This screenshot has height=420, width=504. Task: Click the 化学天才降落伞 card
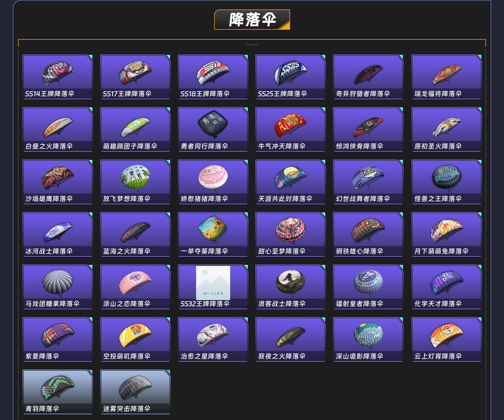pyautogui.click(x=447, y=287)
